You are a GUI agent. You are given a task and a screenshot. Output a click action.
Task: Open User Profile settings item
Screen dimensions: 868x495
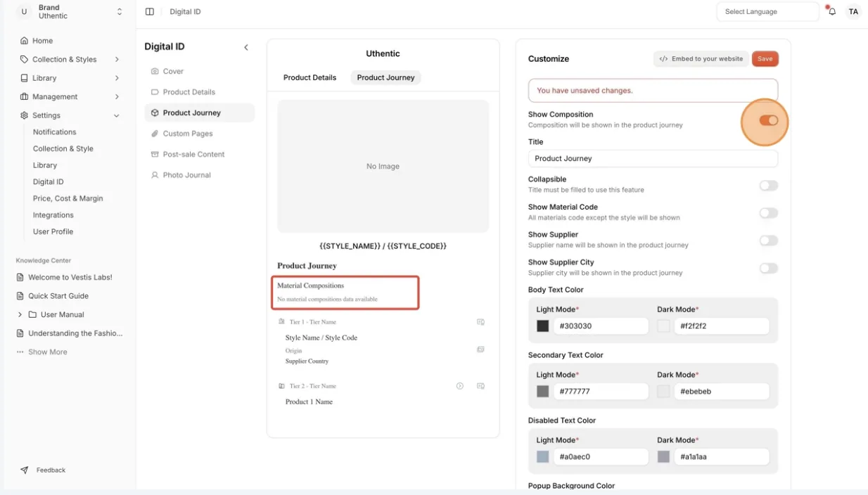tap(53, 231)
